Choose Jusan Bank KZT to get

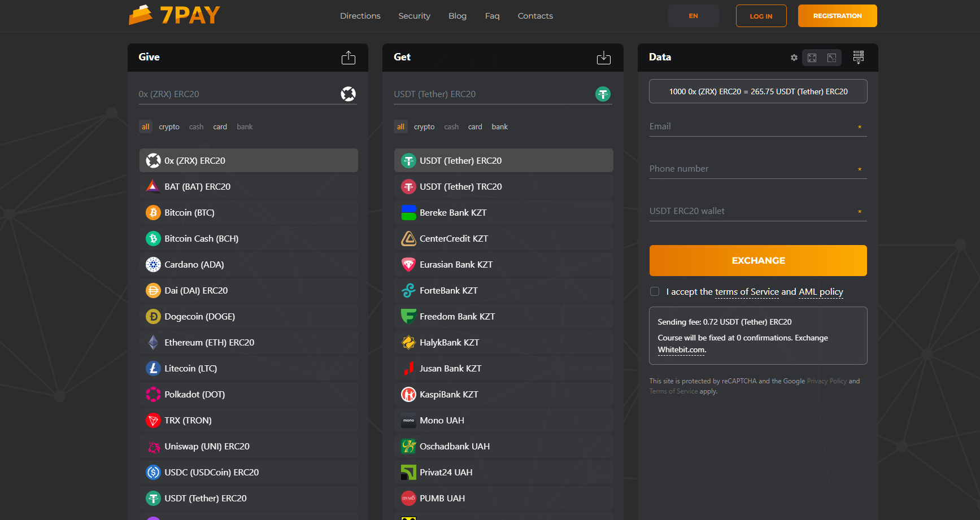click(x=504, y=368)
